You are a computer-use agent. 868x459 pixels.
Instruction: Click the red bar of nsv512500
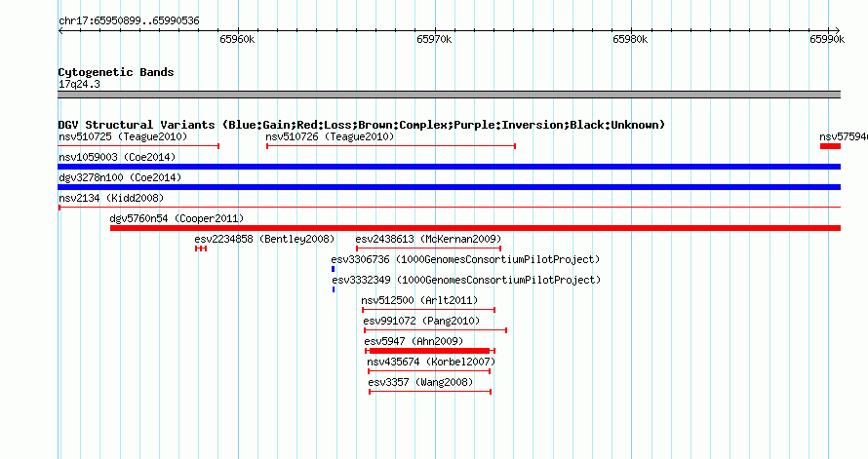pos(428,310)
